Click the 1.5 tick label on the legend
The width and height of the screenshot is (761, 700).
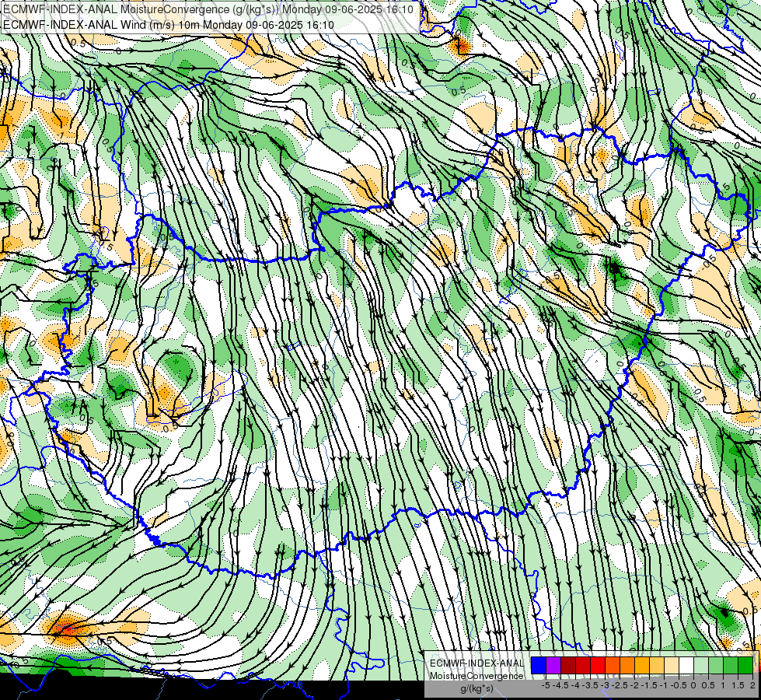[x=738, y=685]
